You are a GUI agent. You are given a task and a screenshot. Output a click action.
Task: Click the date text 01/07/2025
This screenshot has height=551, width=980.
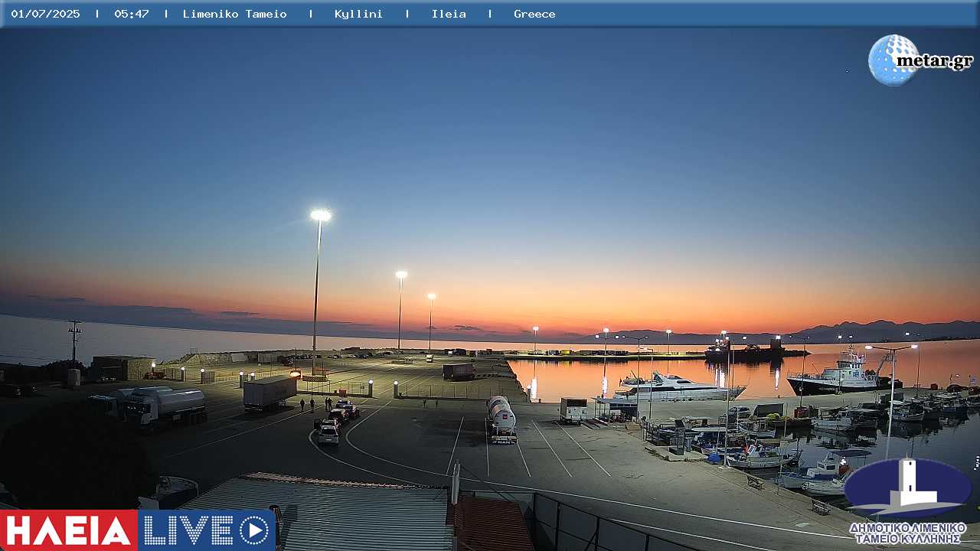(45, 14)
